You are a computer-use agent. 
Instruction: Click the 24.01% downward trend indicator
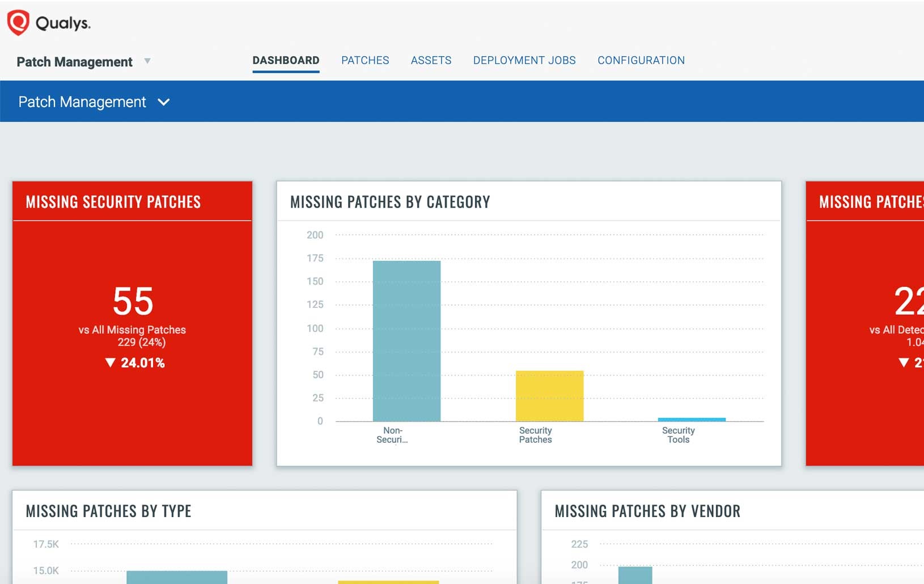coord(135,363)
